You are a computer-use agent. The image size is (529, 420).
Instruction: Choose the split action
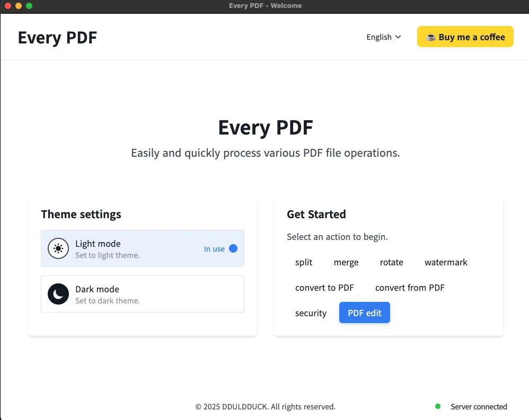coord(304,262)
